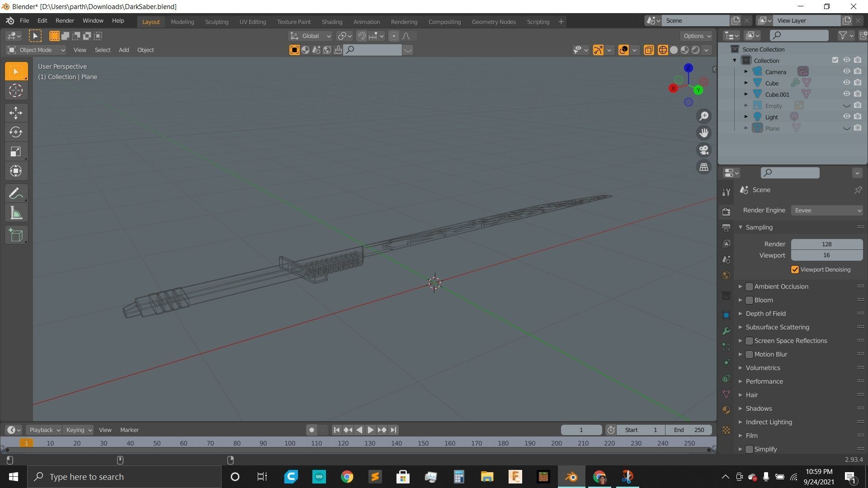
Task: Open the Global transform orientation dropdown
Action: tap(311, 36)
